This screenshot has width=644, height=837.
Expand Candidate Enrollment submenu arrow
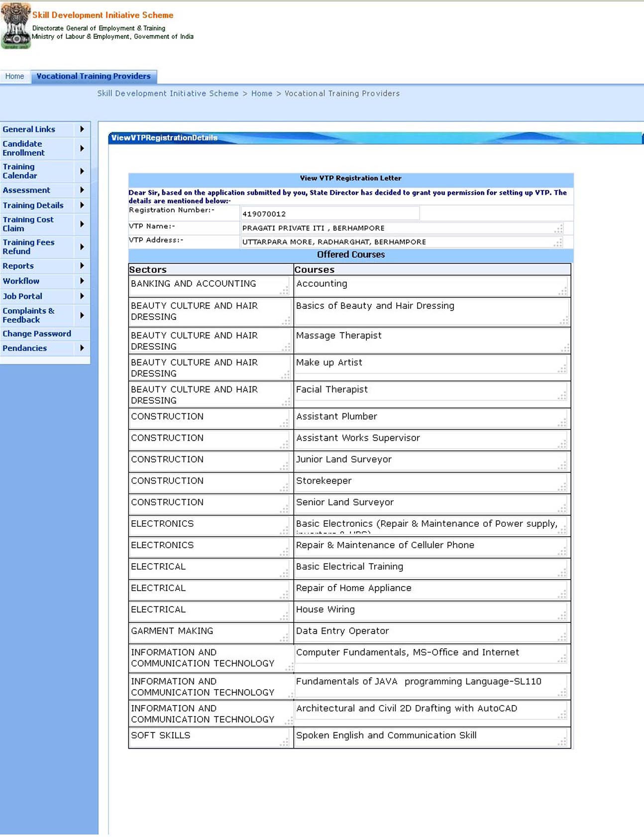click(82, 148)
